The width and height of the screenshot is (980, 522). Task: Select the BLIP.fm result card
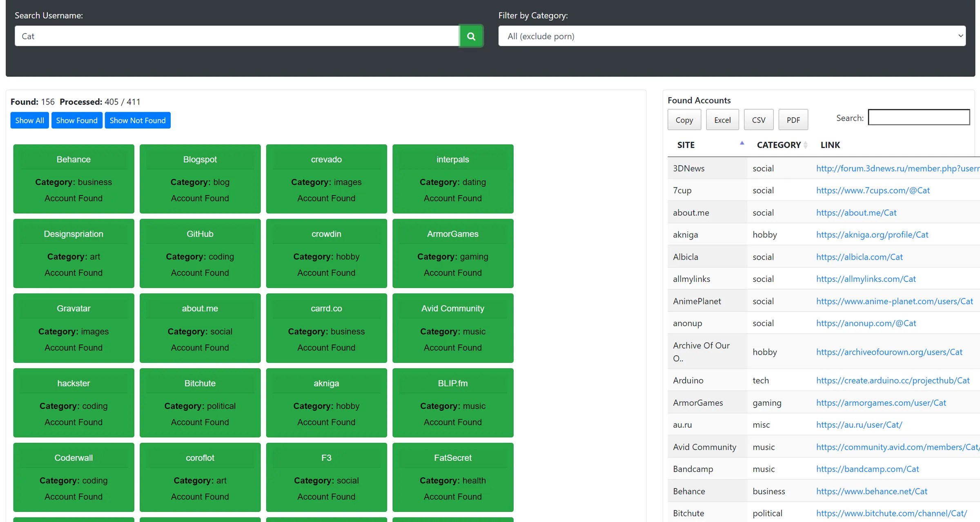click(x=453, y=403)
